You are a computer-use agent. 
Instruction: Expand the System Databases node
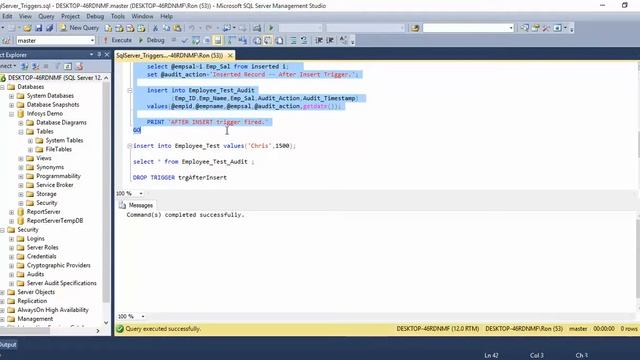point(11,96)
